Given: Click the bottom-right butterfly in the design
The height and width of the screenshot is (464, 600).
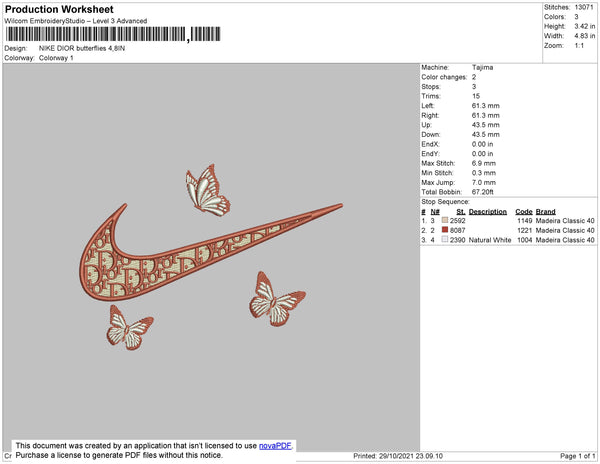Looking at the screenshot, I should [277, 299].
